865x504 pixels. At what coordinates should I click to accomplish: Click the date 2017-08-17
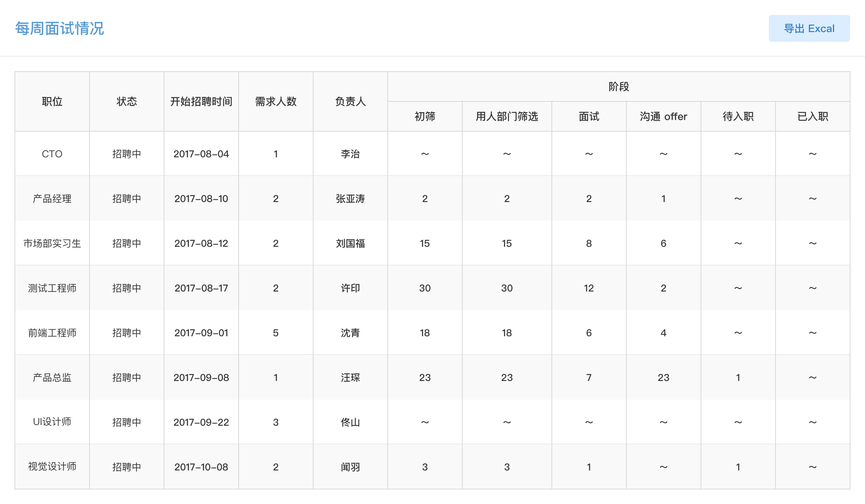tap(201, 288)
